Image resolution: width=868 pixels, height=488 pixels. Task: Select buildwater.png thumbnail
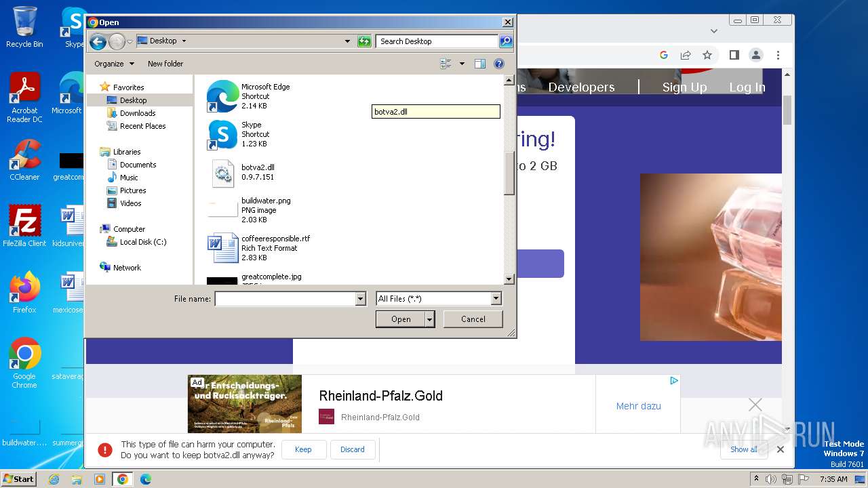[222, 210]
